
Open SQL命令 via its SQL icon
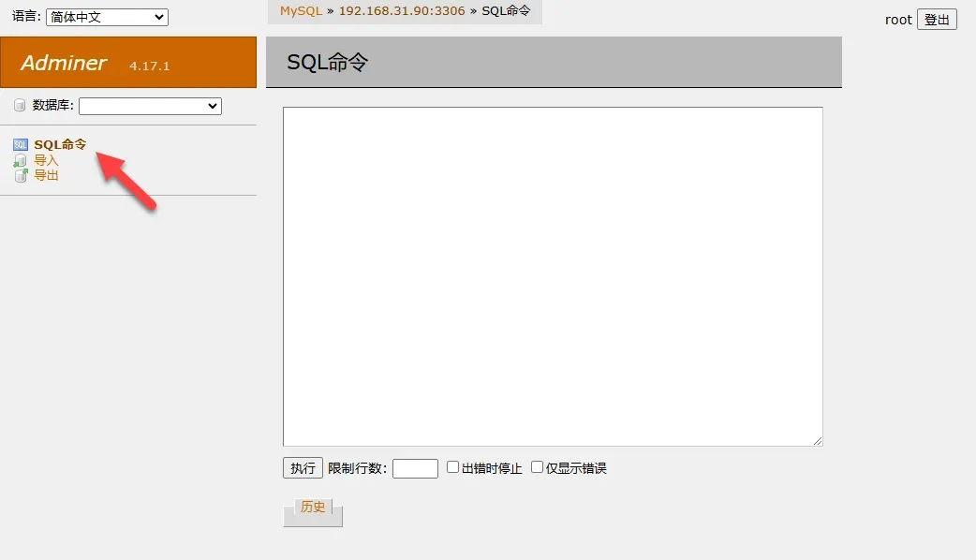20,144
